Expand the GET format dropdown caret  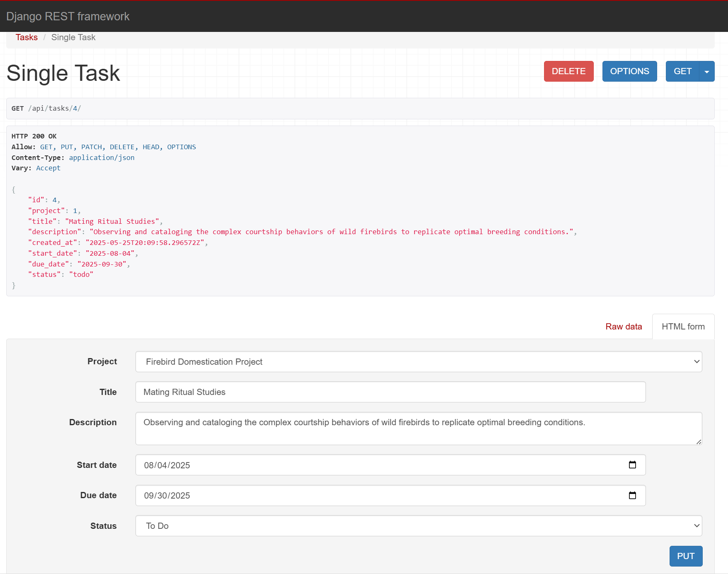[x=706, y=71]
